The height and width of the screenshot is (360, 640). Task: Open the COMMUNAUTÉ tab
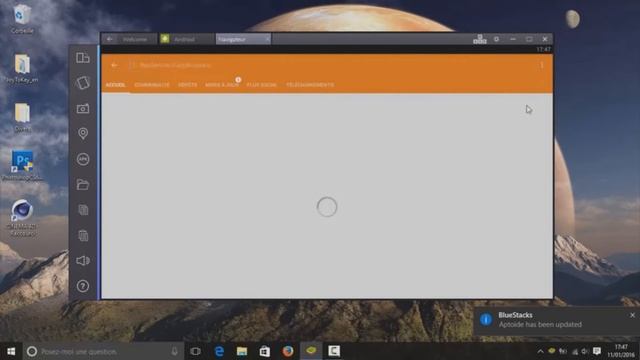click(152, 85)
